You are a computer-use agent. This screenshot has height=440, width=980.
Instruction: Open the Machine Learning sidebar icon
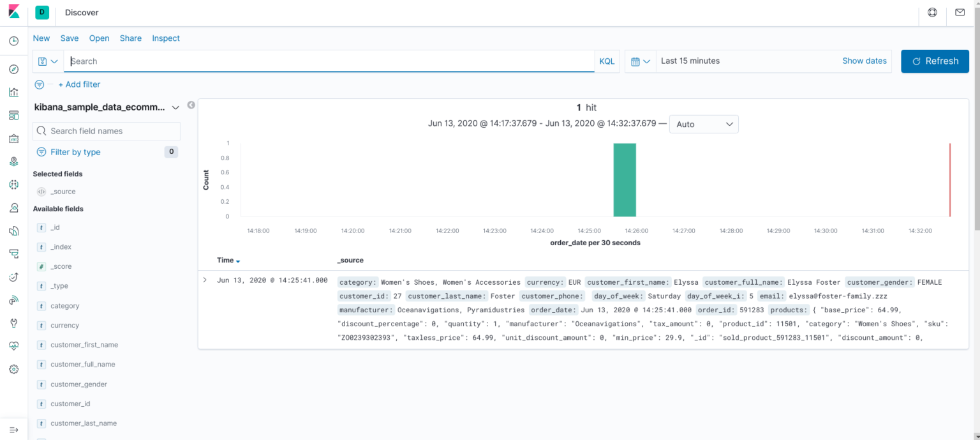pos(13,185)
